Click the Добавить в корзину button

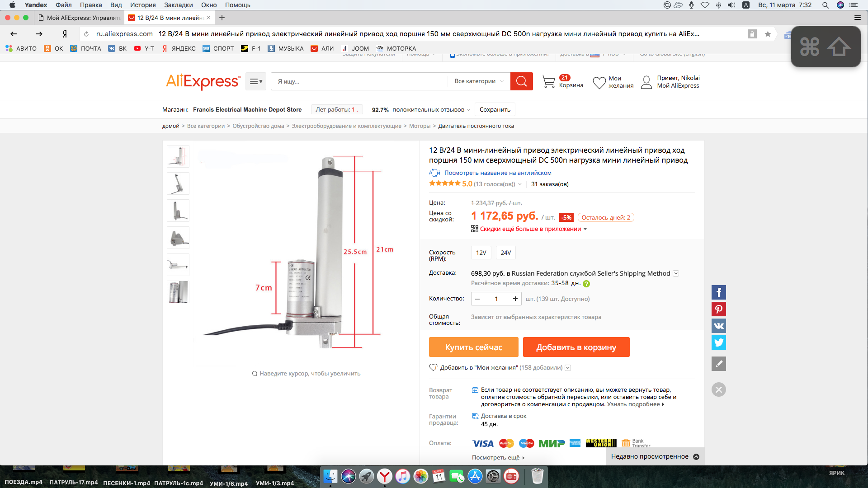coord(576,347)
